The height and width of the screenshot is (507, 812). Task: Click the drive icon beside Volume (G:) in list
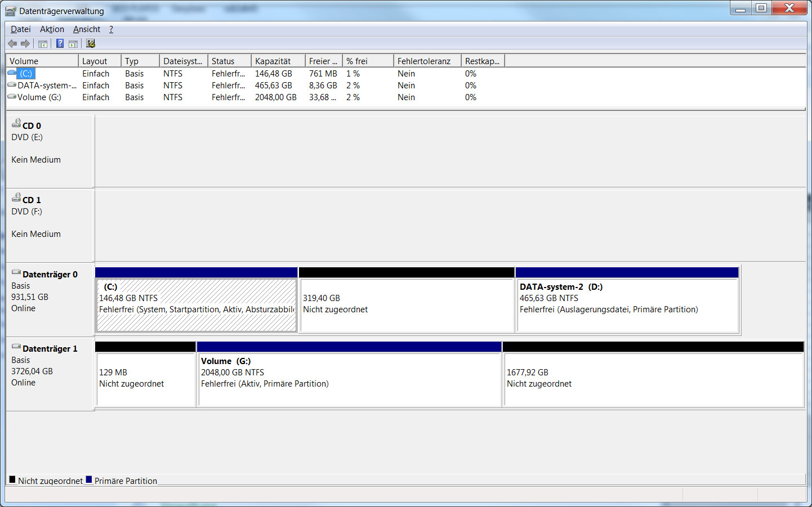point(12,97)
